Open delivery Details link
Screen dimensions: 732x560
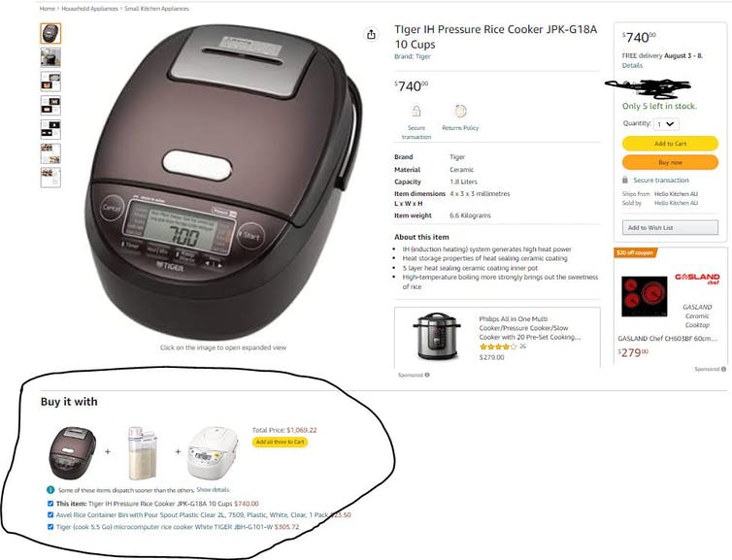point(632,65)
